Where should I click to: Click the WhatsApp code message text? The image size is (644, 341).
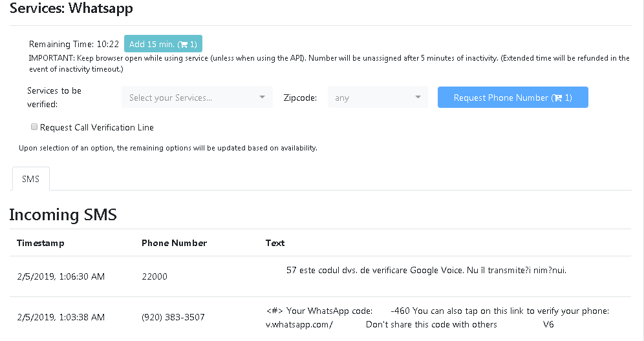437,318
